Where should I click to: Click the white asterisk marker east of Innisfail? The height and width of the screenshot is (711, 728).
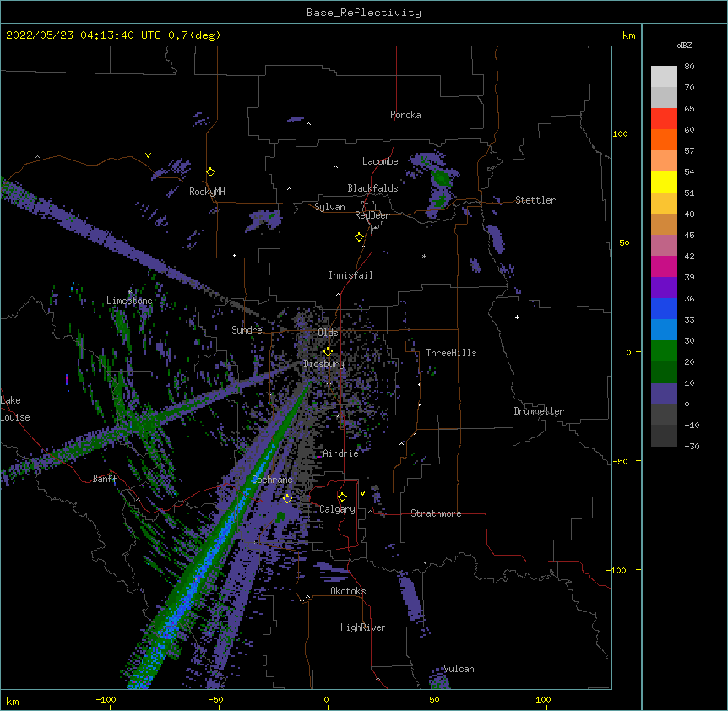click(x=424, y=257)
